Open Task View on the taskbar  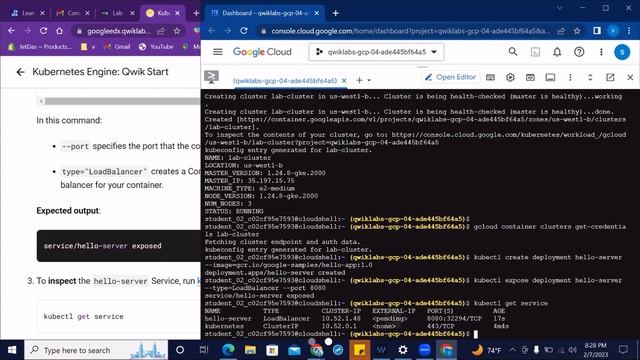pos(204,350)
